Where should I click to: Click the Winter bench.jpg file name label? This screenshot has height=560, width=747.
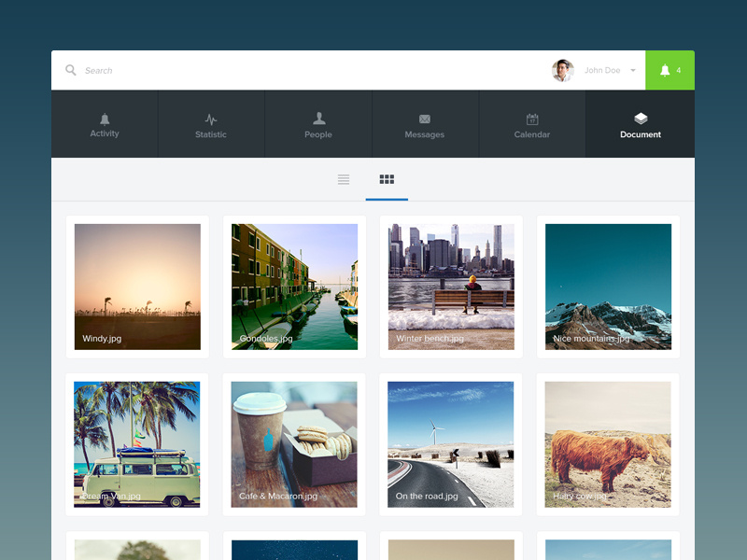point(430,339)
